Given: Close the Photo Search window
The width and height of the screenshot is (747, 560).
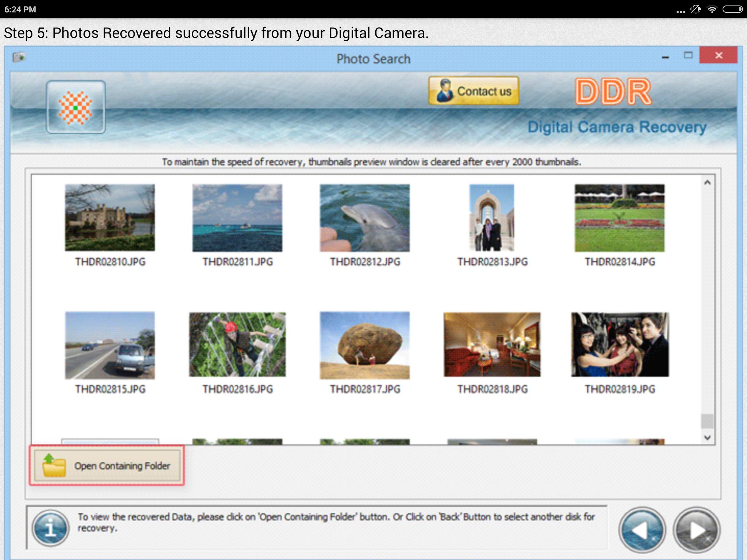Looking at the screenshot, I should click(719, 55).
